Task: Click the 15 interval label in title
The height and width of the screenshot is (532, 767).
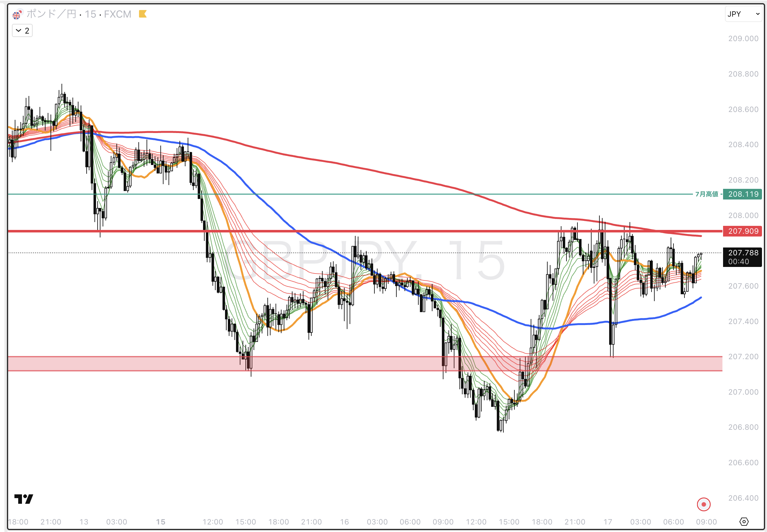Action: [x=90, y=14]
